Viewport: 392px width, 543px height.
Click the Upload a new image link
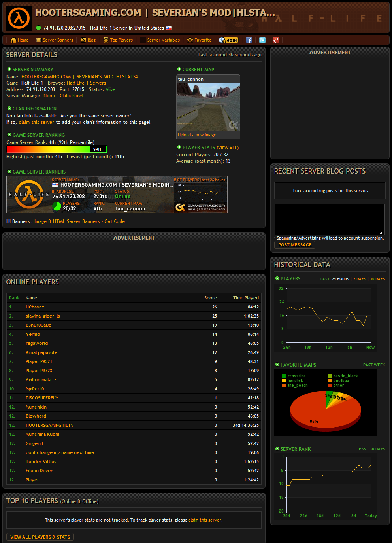198,135
